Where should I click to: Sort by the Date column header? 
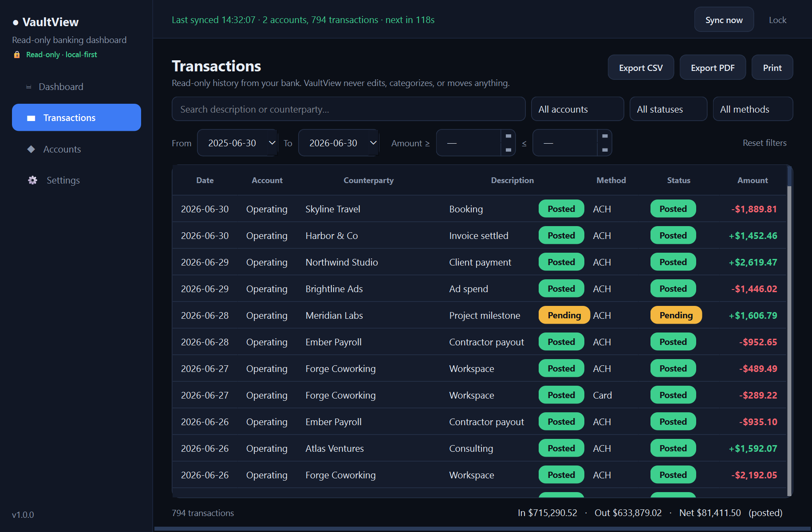point(205,180)
